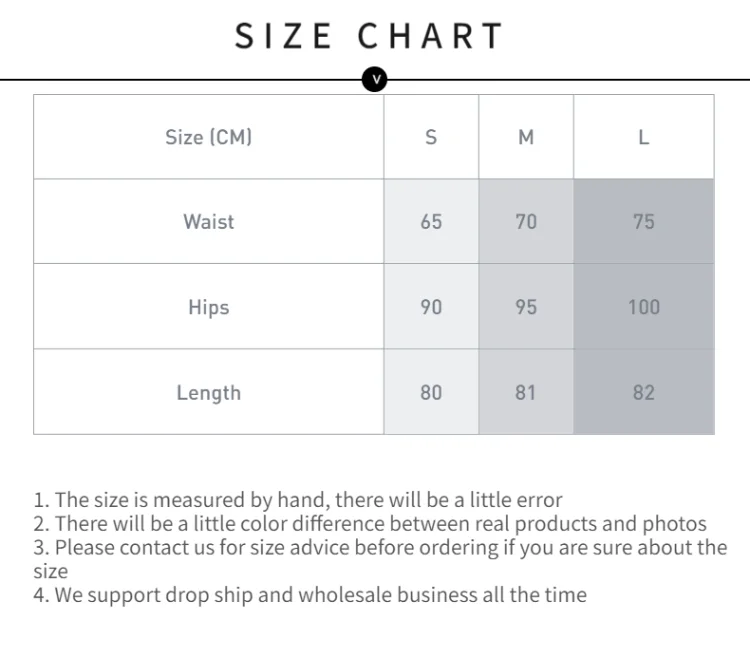Click the hips value 95 cell

coord(526,307)
